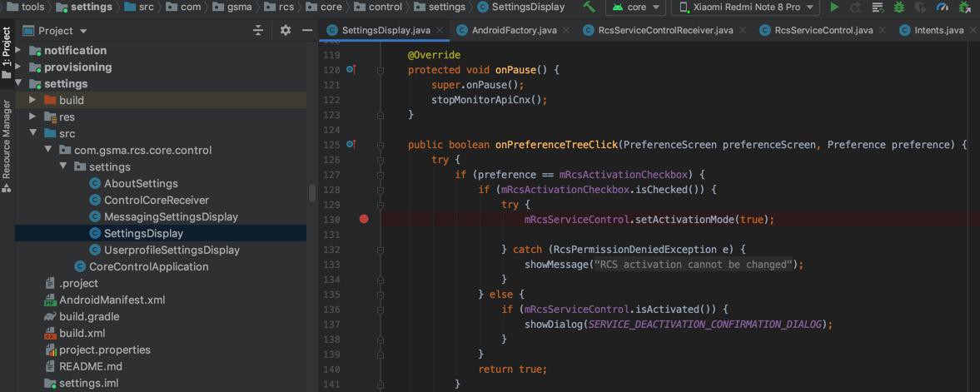Click the override gutter icon at line 125
Screen dimensions: 980x392
point(351,145)
